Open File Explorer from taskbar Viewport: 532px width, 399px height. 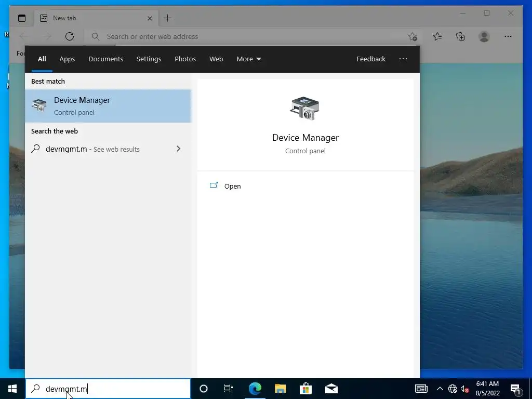[280, 389]
